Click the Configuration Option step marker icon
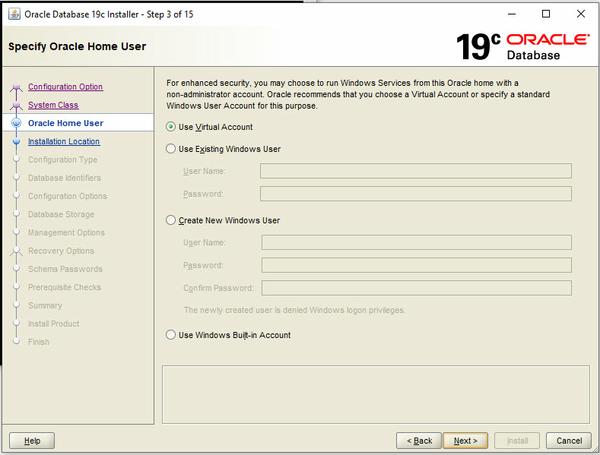Image resolution: width=600 pixels, height=455 pixels. [x=15, y=88]
